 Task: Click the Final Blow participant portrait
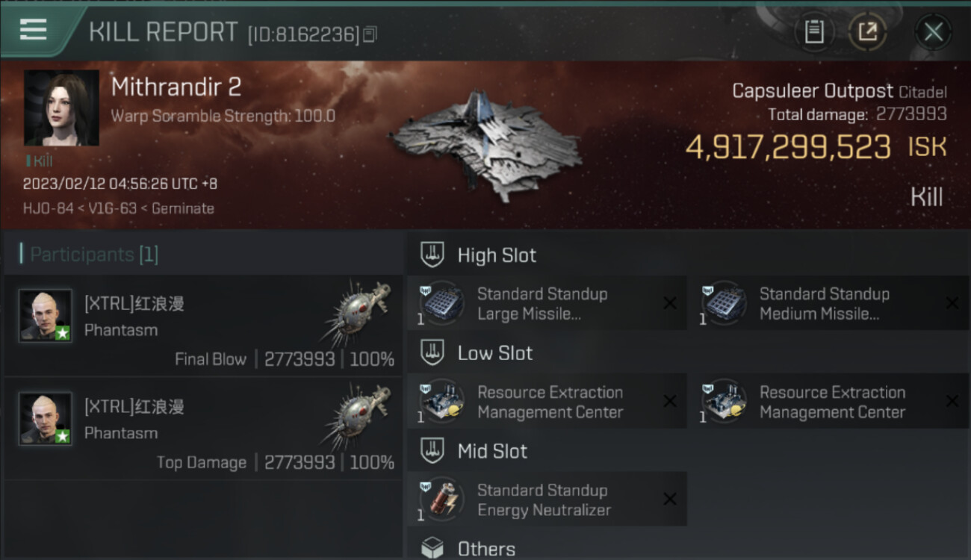coord(46,316)
